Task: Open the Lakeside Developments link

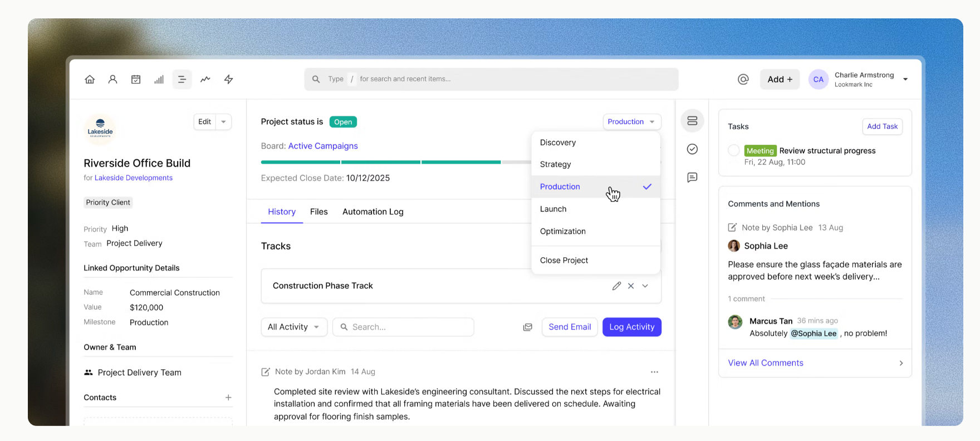Action: 134,178
